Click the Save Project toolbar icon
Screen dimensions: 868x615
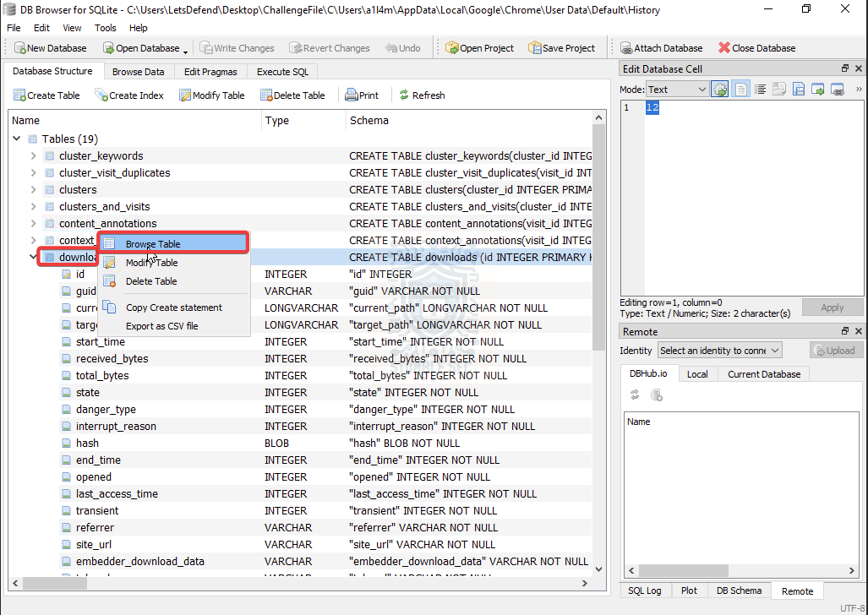tap(535, 48)
